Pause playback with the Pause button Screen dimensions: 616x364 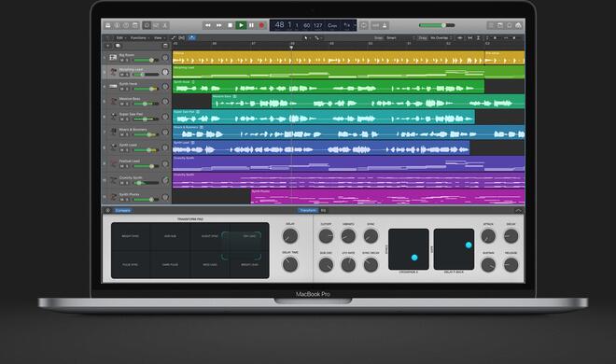[251, 25]
